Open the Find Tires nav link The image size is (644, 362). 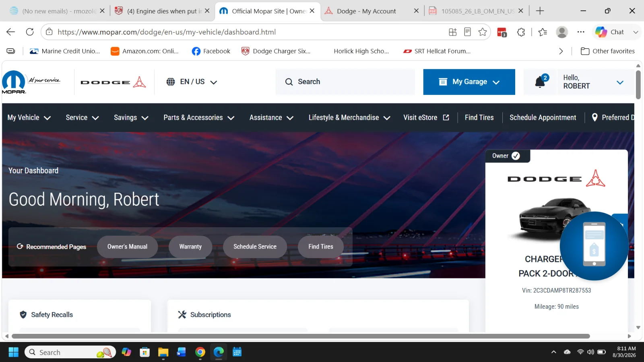[479, 117]
